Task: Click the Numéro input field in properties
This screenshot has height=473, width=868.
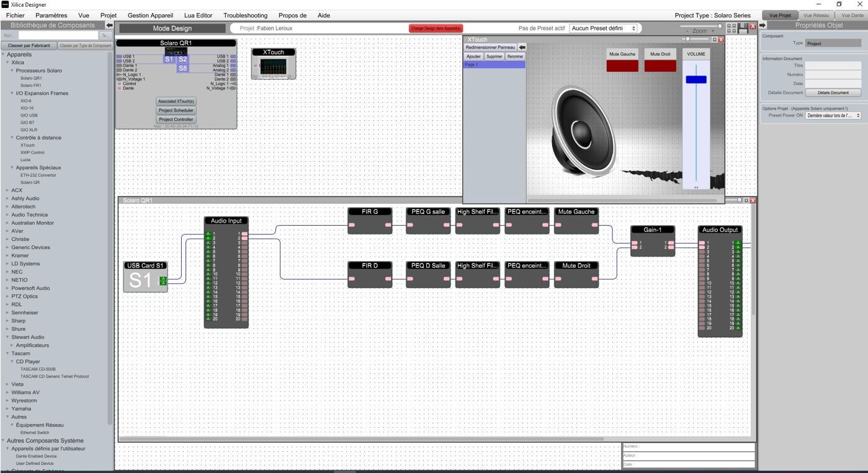Action: (x=833, y=74)
